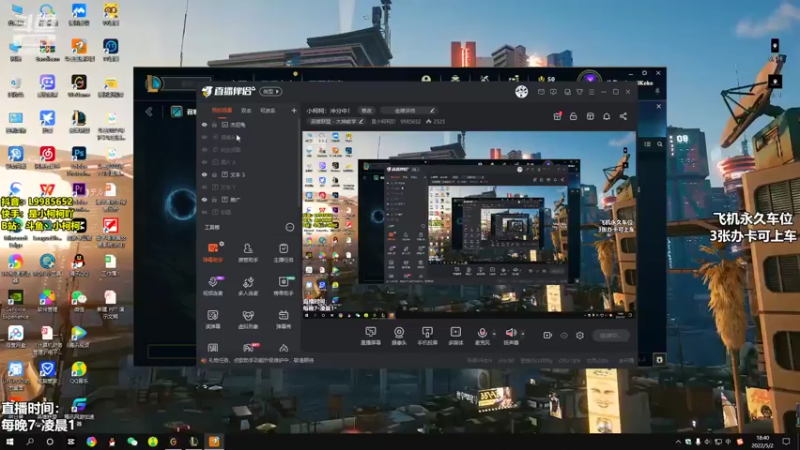Click the taskbar clock

pos(763,441)
